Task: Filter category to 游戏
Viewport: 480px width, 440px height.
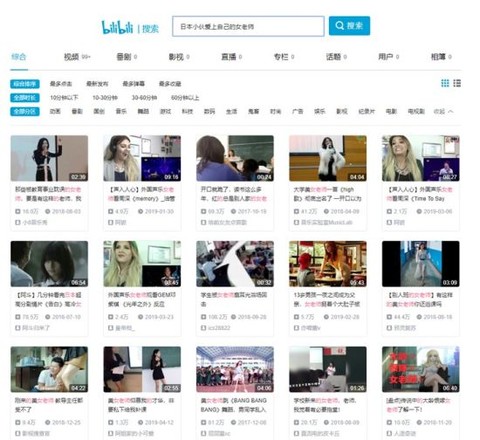Action: (x=165, y=111)
